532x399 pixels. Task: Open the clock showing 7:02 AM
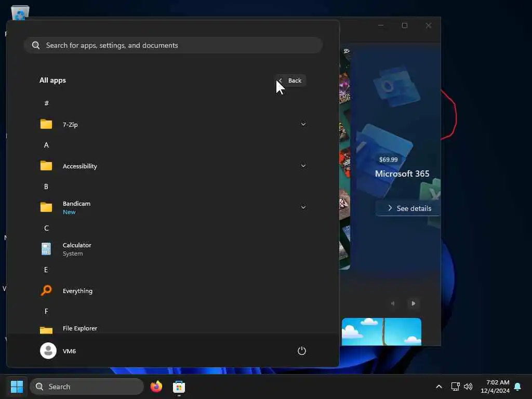point(495,387)
